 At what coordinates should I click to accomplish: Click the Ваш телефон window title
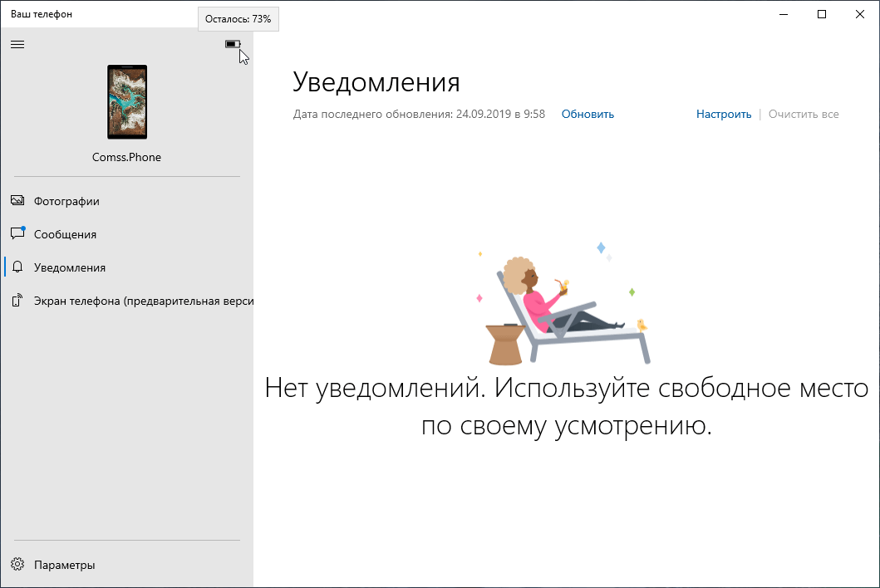pyautogui.click(x=42, y=14)
